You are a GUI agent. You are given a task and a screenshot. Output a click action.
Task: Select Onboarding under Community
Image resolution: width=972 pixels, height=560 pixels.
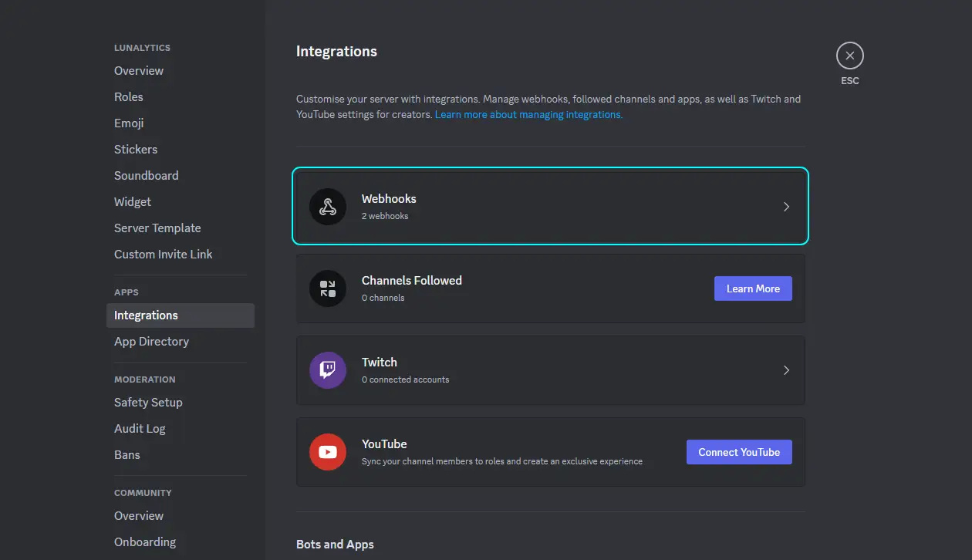(145, 541)
